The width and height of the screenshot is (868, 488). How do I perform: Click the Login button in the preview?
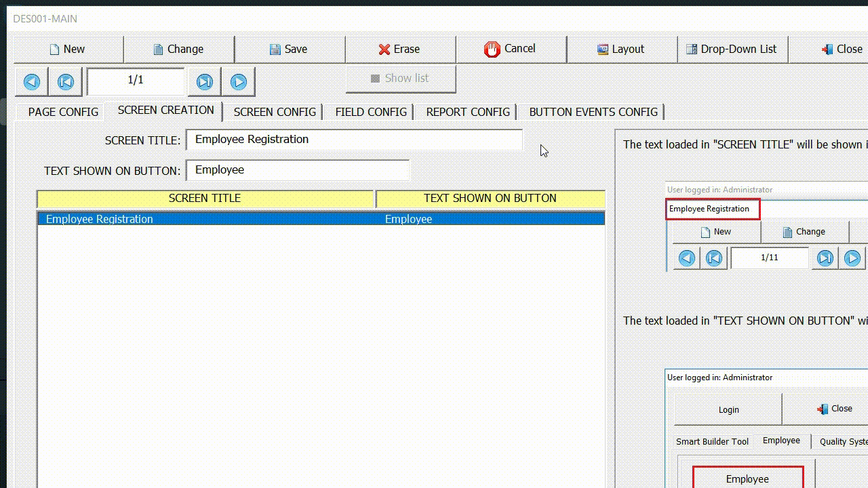click(x=728, y=409)
